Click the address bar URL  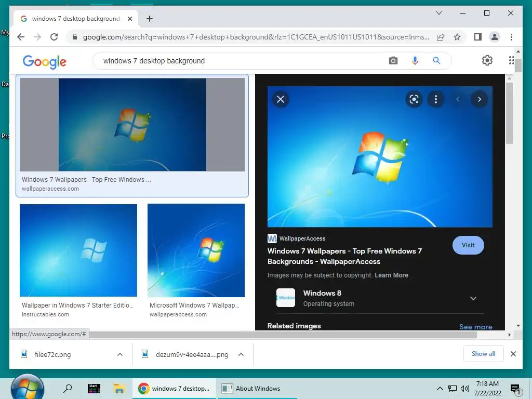pyautogui.click(x=256, y=37)
